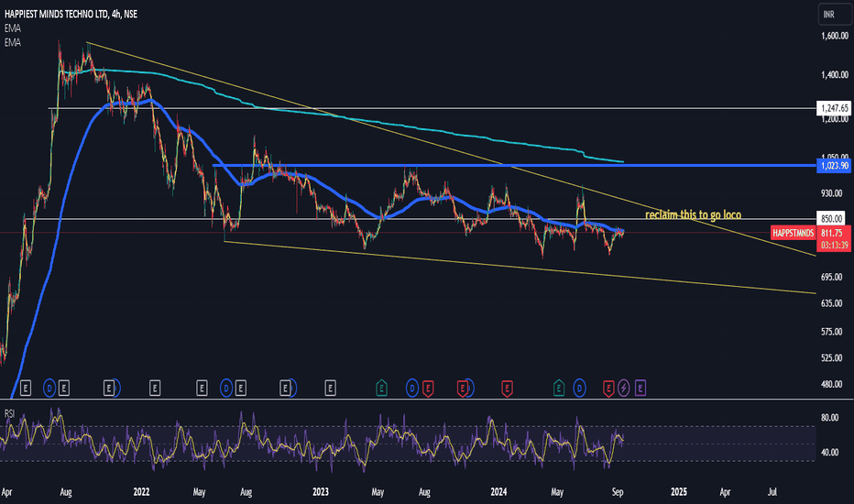Click the leftmost white E earnings marker
This screenshot has height=504, width=854.
click(x=26, y=388)
